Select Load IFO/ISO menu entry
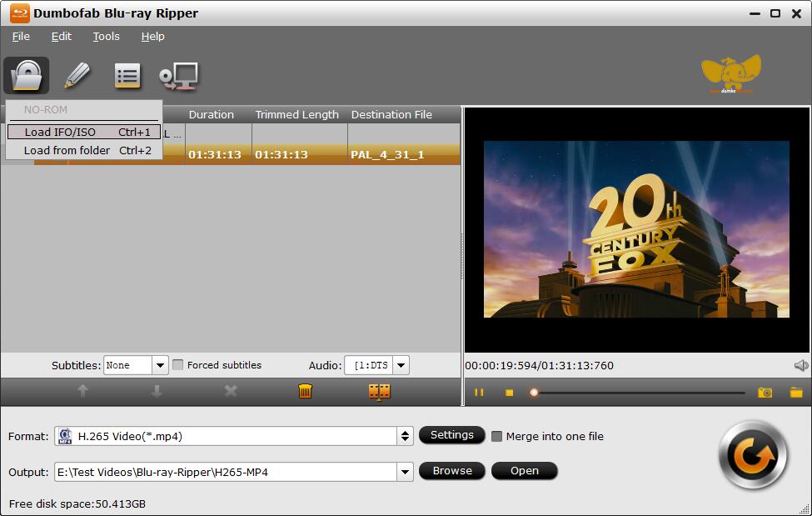Viewport: 812px width, 516px height. tap(84, 133)
